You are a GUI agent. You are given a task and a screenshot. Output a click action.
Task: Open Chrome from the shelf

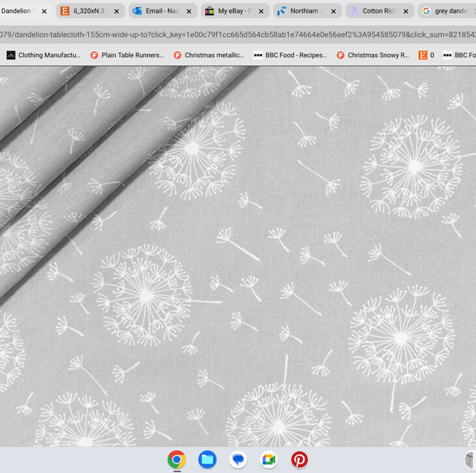click(177, 460)
